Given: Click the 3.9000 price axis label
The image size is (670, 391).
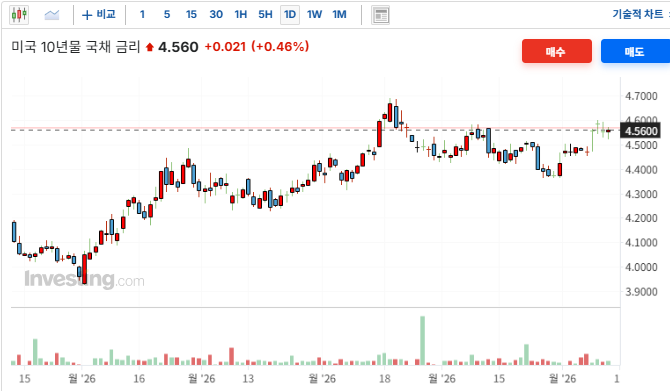Looking at the screenshot, I should tap(641, 292).
